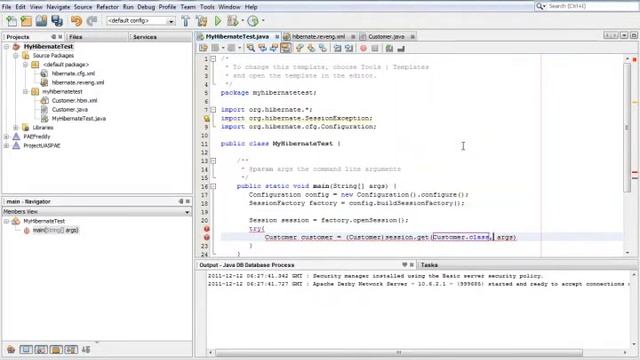640x360 pixels.
Task: Run the main project with green arrow
Action: [218, 21]
